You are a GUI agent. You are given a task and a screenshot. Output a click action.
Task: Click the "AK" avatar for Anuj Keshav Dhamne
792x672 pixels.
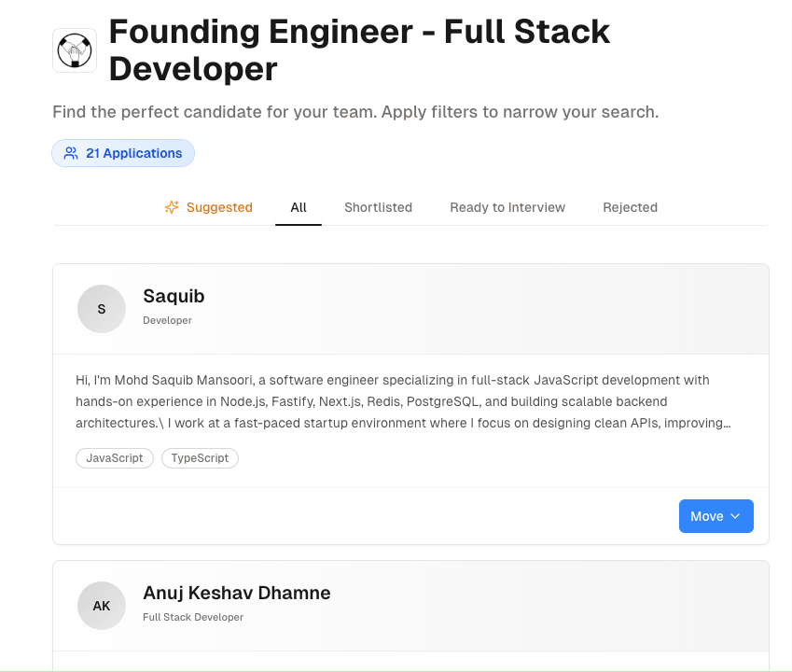point(102,606)
